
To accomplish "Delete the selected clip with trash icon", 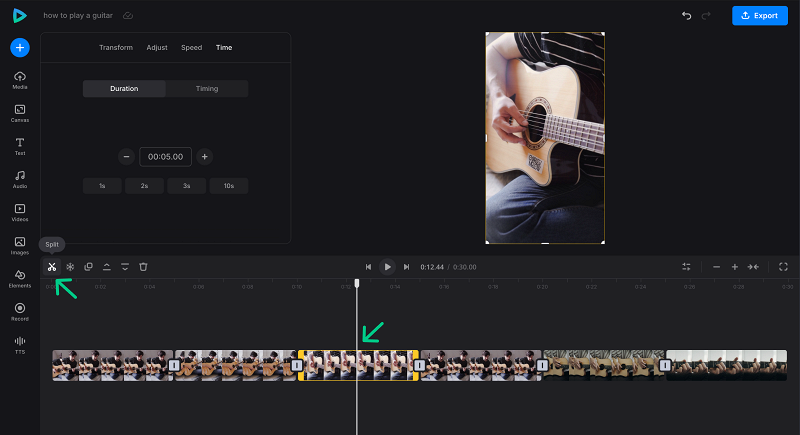I will 143,267.
